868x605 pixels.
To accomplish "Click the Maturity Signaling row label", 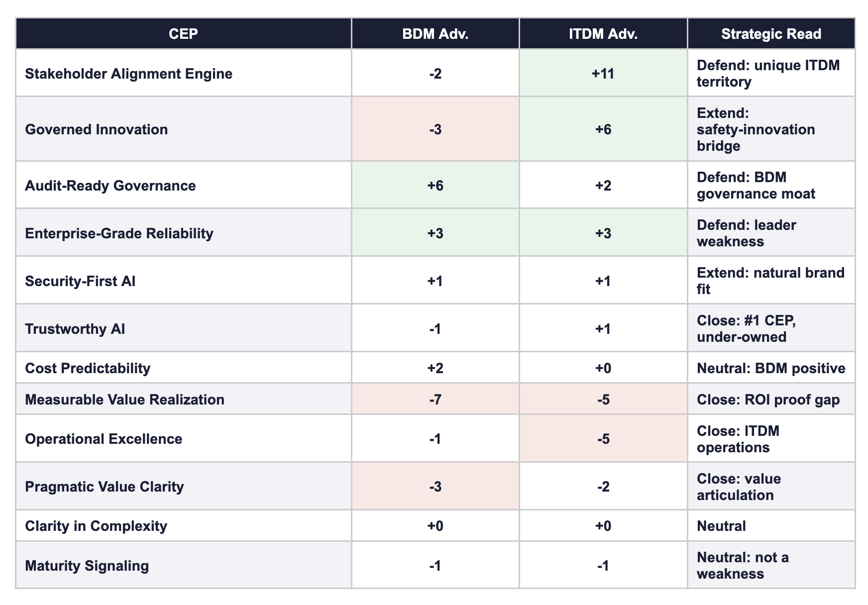I will (87, 566).
